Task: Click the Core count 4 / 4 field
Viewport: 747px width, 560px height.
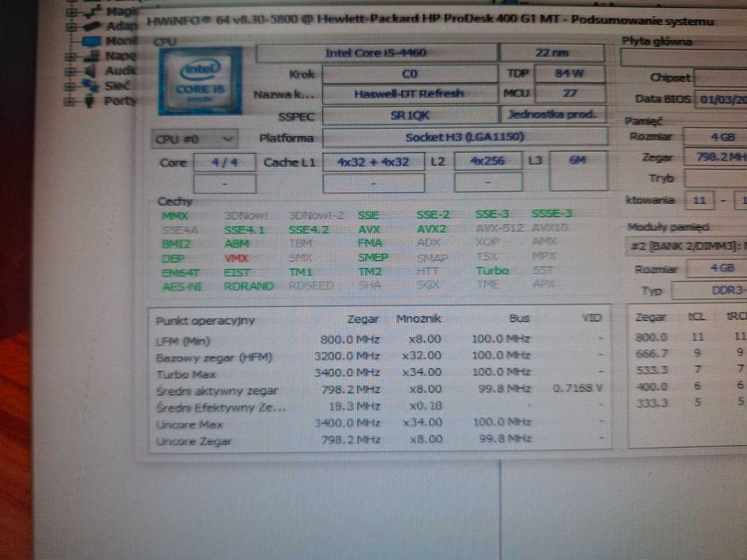Action: 224,162
